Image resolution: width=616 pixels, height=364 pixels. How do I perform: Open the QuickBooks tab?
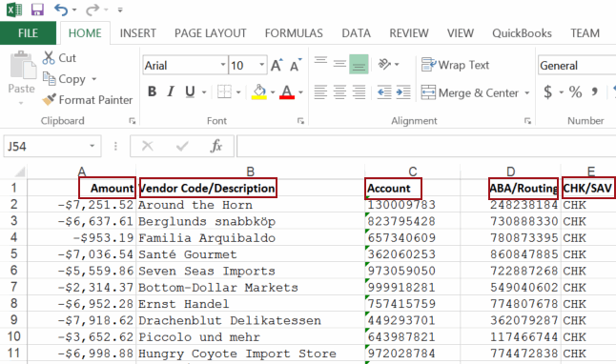point(522,33)
